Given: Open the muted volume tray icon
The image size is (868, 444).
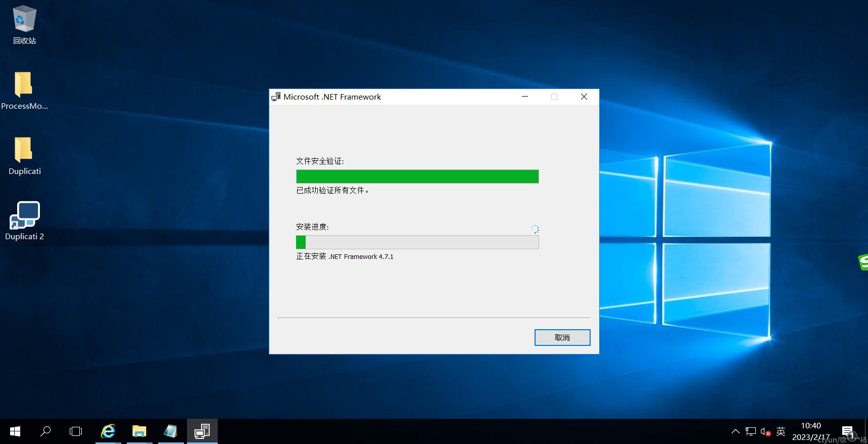Looking at the screenshot, I should click(x=765, y=431).
